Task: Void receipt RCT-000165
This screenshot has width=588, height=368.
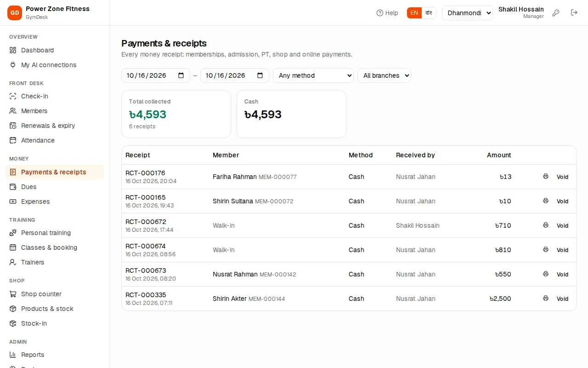Action: click(x=562, y=201)
